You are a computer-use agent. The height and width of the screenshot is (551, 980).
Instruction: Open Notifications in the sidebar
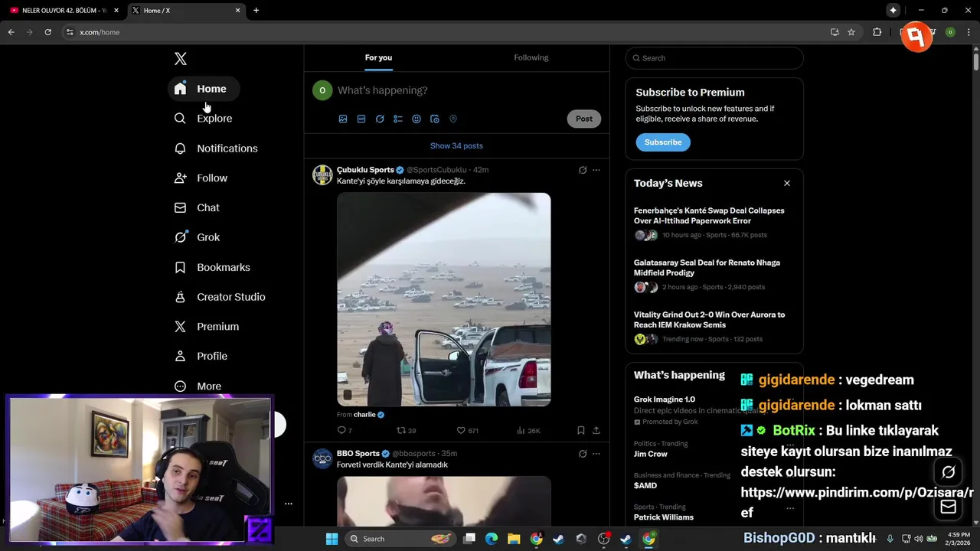coord(216,148)
